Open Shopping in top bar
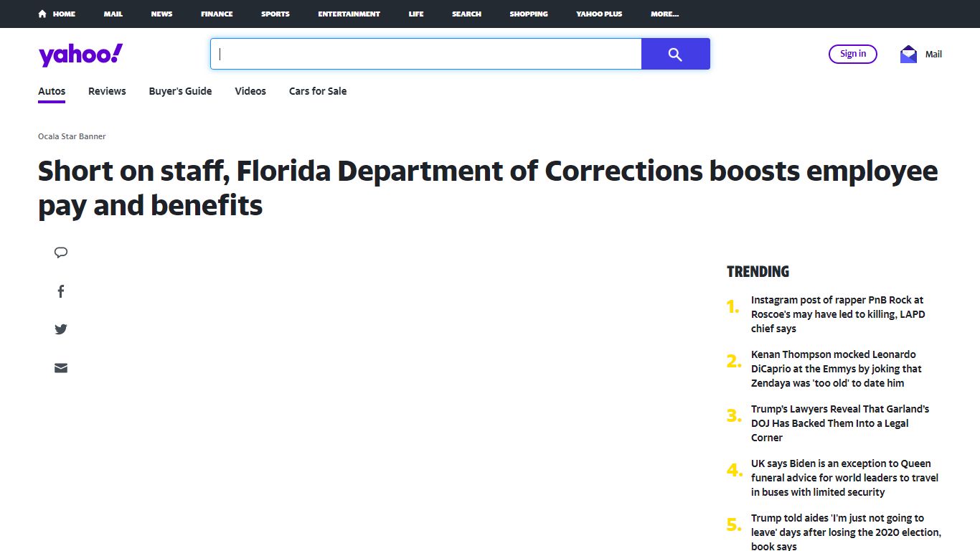 529,14
